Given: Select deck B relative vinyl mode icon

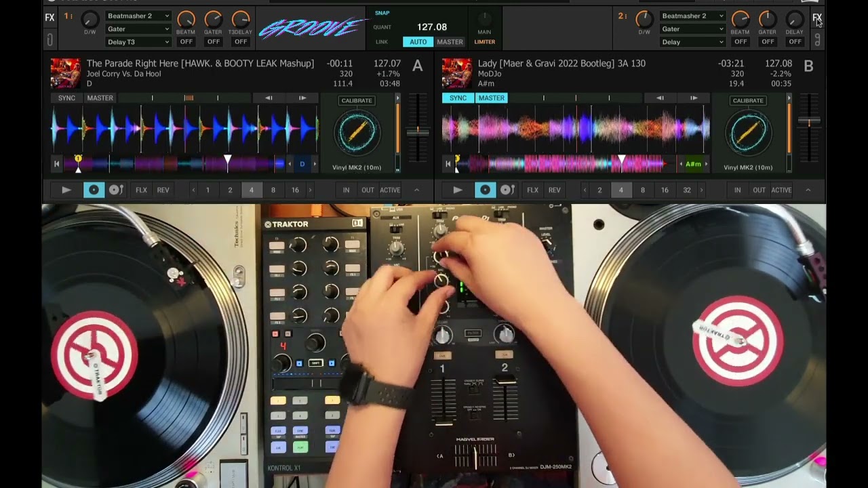Looking at the screenshot, I should [507, 190].
